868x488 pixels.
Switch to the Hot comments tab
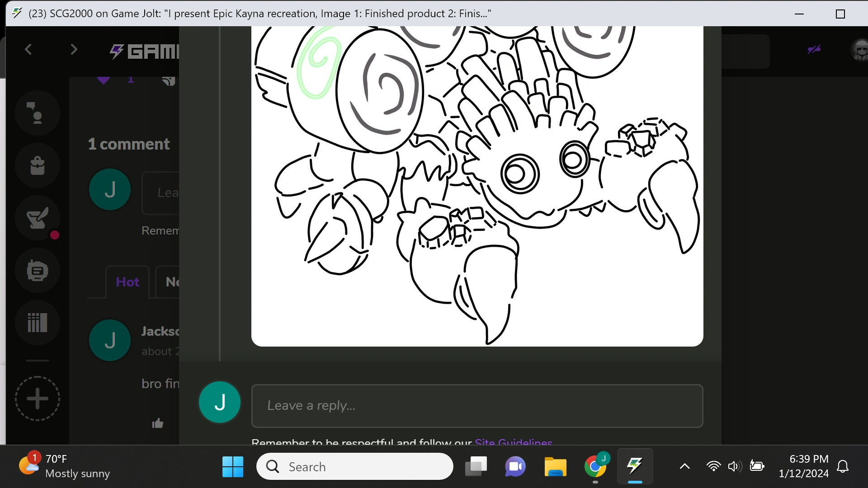point(127,282)
